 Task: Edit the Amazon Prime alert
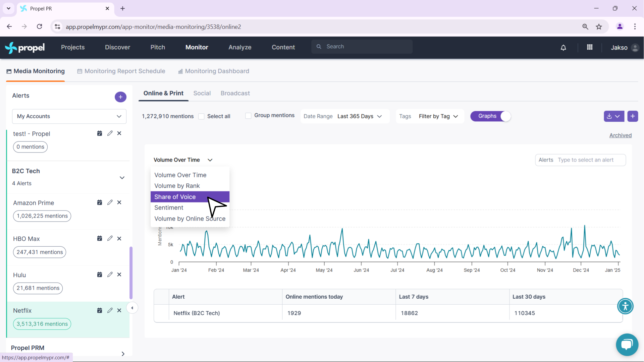coord(110,202)
